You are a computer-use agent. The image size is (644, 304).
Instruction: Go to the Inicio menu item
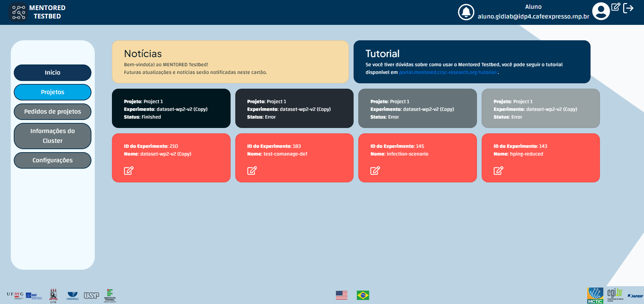click(52, 73)
